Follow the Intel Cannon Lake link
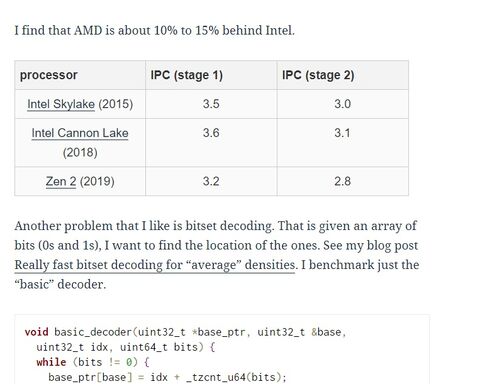This screenshot has height=384, width=480. point(80,133)
